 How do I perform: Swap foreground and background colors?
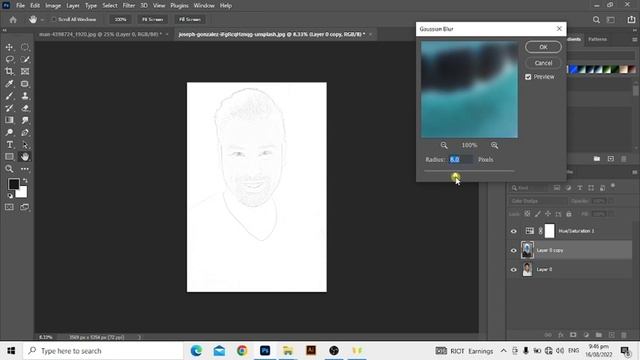(x=25, y=180)
